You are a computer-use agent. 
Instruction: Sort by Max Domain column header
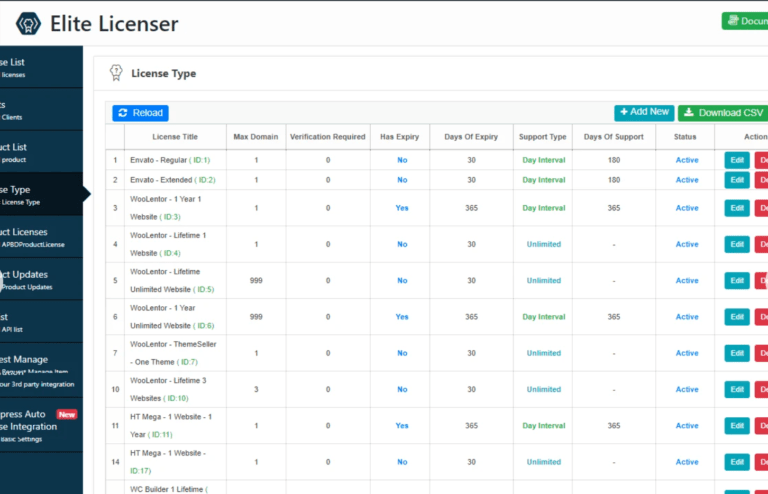[256, 137]
